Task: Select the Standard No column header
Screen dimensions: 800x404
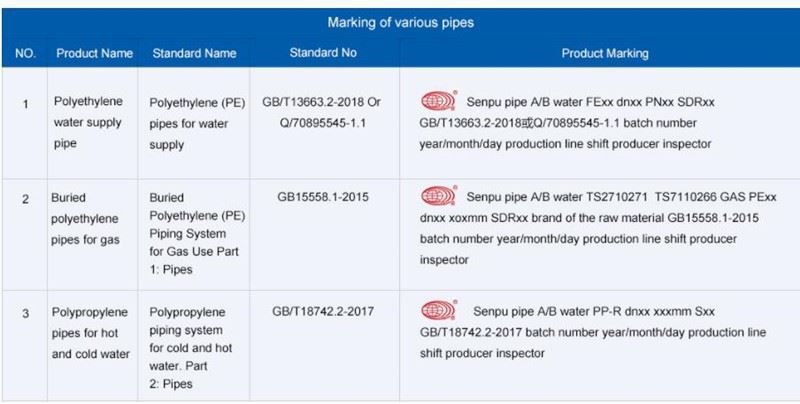Action: coord(323,53)
